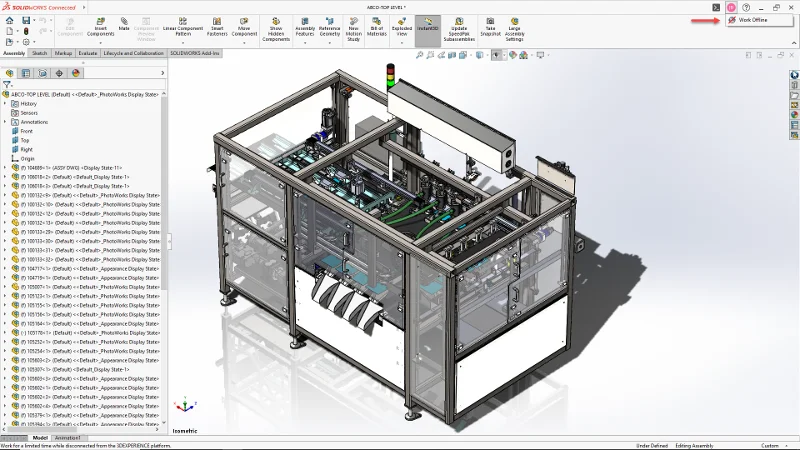
Task: Open the SOLIDWORKS Add-Ins tab
Action: click(196, 53)
